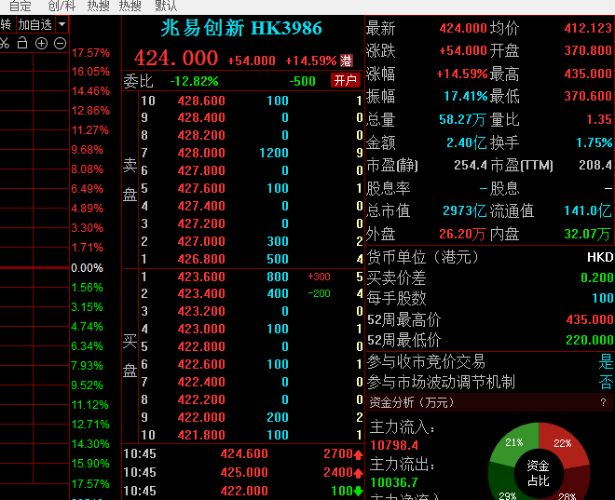Select sell level 1 price 426.800

[201, 259]
